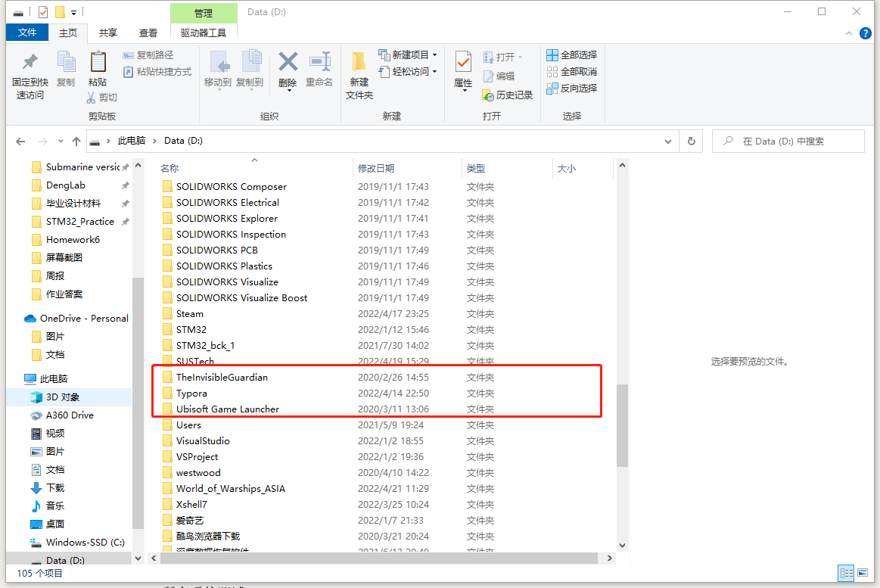Pin current folder to Quick access
This screenshot has height=588, width=880.
[26, 71]
